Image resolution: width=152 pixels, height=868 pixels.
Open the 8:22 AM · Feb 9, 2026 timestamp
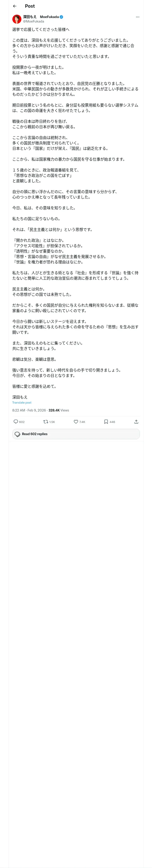(x=29, y=410)
